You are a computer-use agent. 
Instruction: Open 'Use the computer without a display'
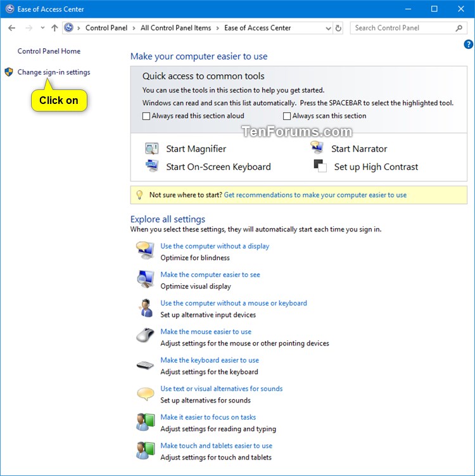[x=215, y=246]
